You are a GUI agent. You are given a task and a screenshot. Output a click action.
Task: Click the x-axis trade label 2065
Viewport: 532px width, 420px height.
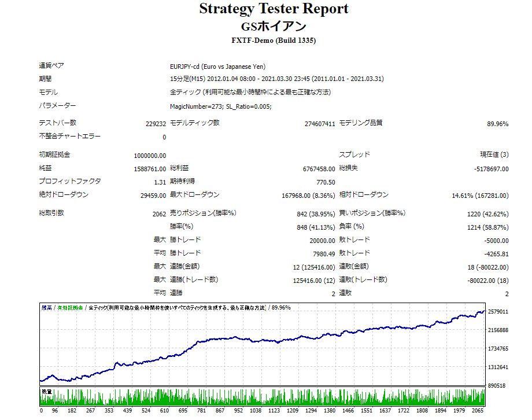pyautogui.click(x=478, y=411)
